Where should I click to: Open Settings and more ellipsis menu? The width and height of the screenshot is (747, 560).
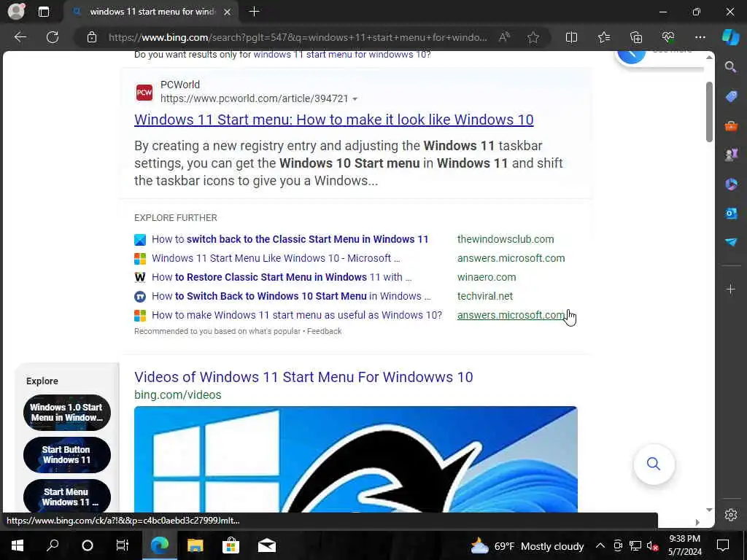(700, 37)
